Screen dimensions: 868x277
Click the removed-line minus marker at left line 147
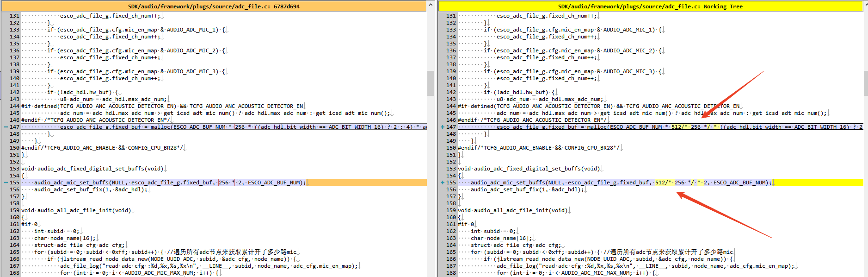[x=6, y=127]
